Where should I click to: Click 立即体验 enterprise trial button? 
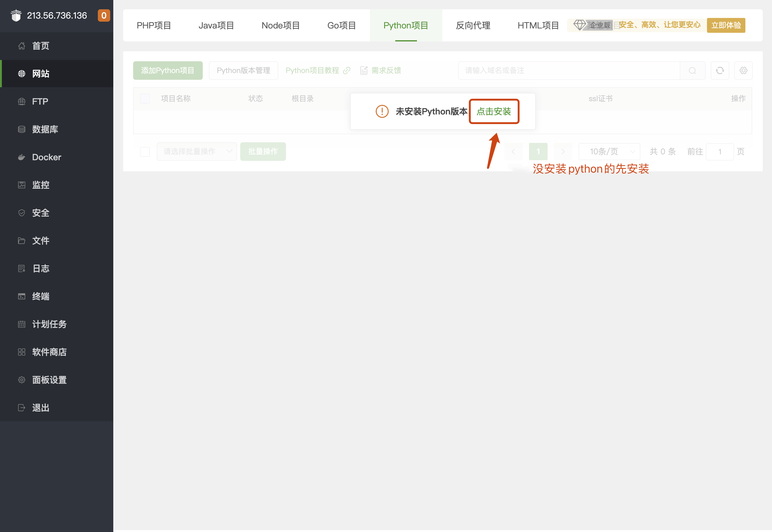pos(726,25)
